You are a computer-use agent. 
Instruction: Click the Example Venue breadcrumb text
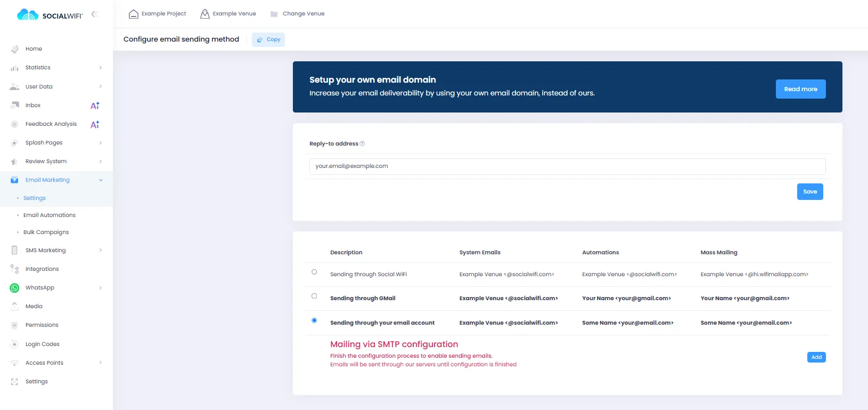click(x=234, y=14)
